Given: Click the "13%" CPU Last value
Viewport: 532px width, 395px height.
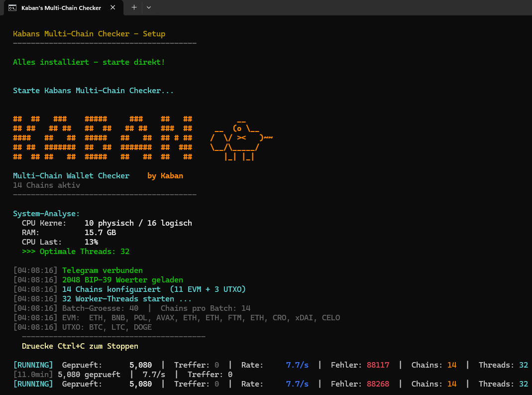Looking at the screenshot, I should [x=91, y=242].
